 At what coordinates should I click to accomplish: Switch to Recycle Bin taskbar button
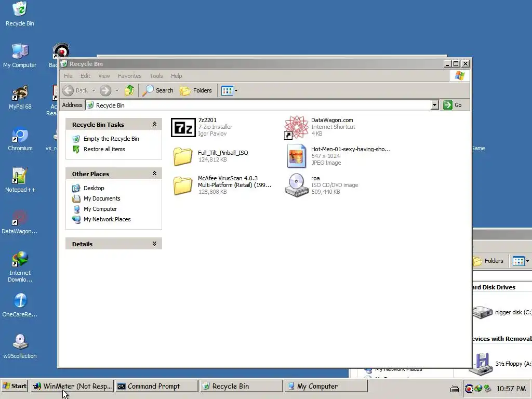[241, 386]
